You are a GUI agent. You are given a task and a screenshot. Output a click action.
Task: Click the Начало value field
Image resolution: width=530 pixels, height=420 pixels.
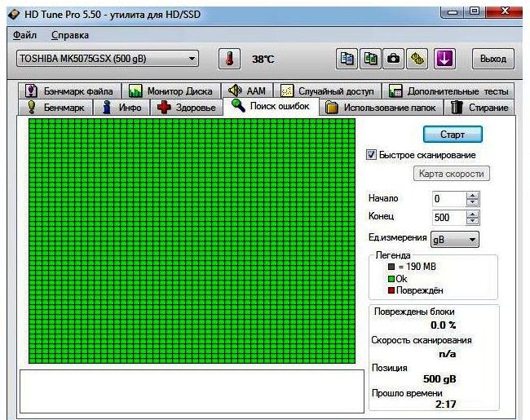click(449, 199)
